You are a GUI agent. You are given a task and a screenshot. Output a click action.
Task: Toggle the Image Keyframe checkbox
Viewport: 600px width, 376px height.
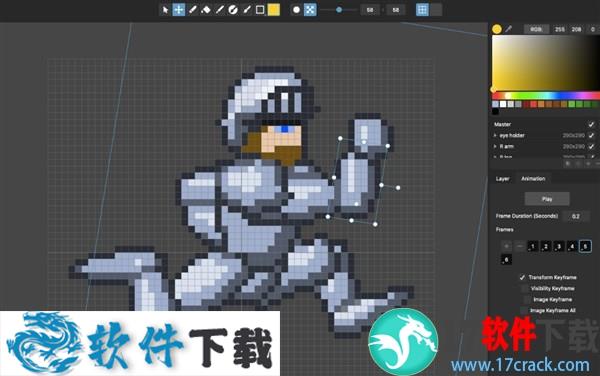pyautogui.click(x=527, y=299)
